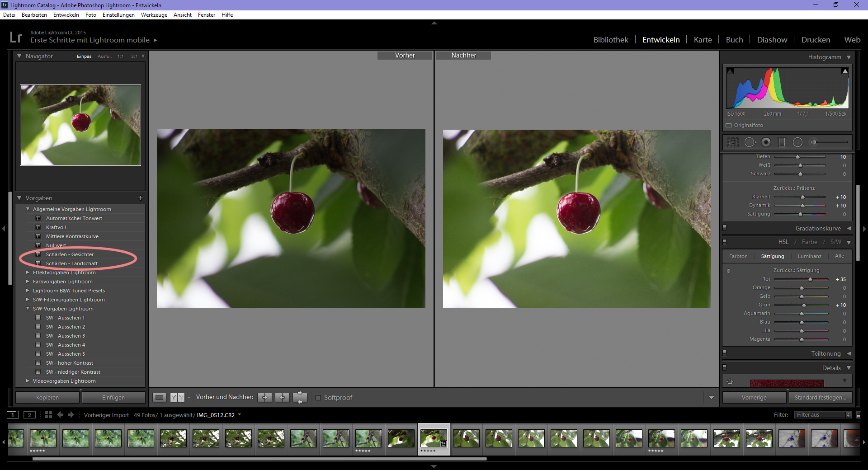Image resolution: width=868 pixels, height=470 pixels.
Task: Activate the Red Eye Correction tool
Action: pyautogui.click(x=766, y=142)
